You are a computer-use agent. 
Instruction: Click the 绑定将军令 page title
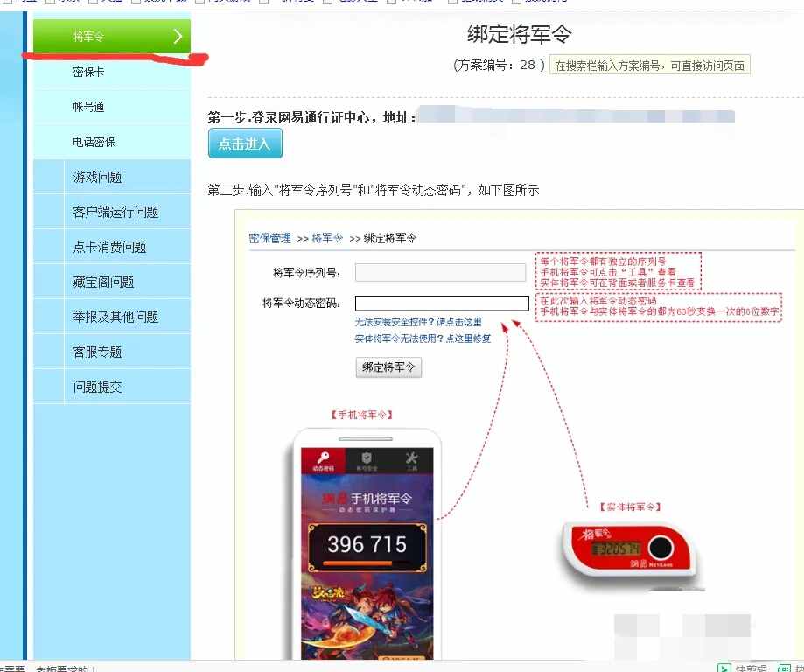pyautogui.click(x=519, y=34)
